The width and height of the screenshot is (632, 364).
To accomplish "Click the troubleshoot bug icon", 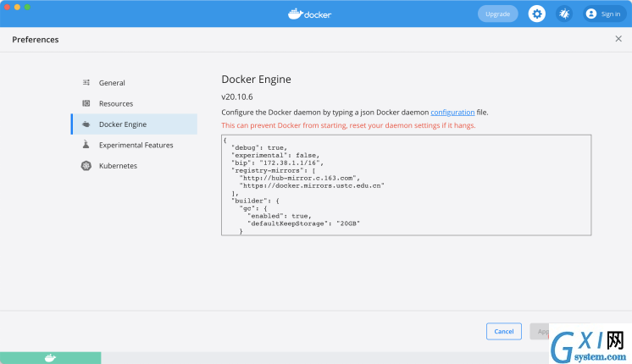I will click(x=564, y=14).
